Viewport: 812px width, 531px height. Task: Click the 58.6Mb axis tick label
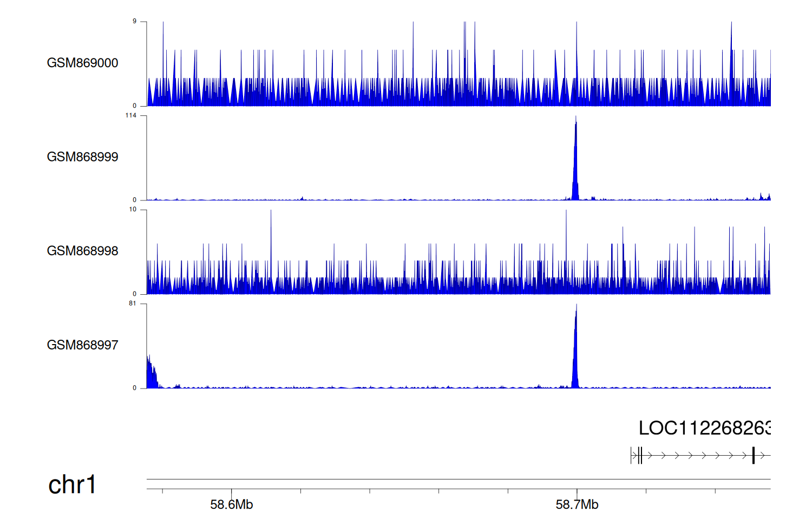231,505
